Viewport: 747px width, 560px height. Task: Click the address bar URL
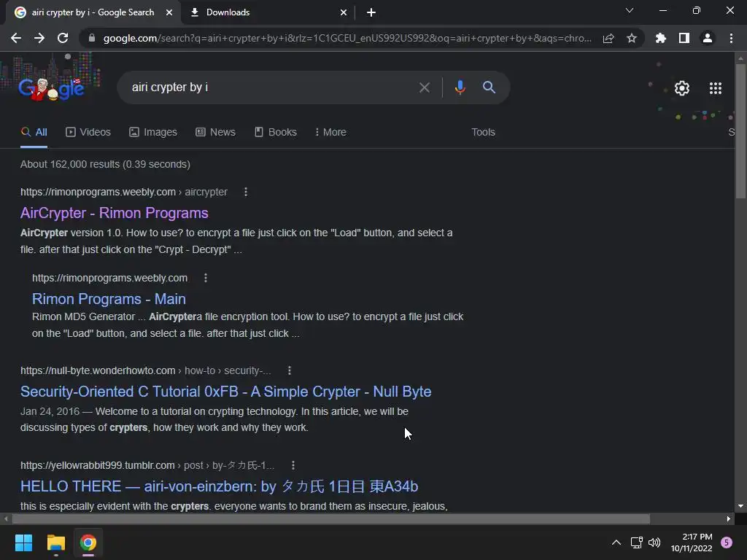coord(347,38)
